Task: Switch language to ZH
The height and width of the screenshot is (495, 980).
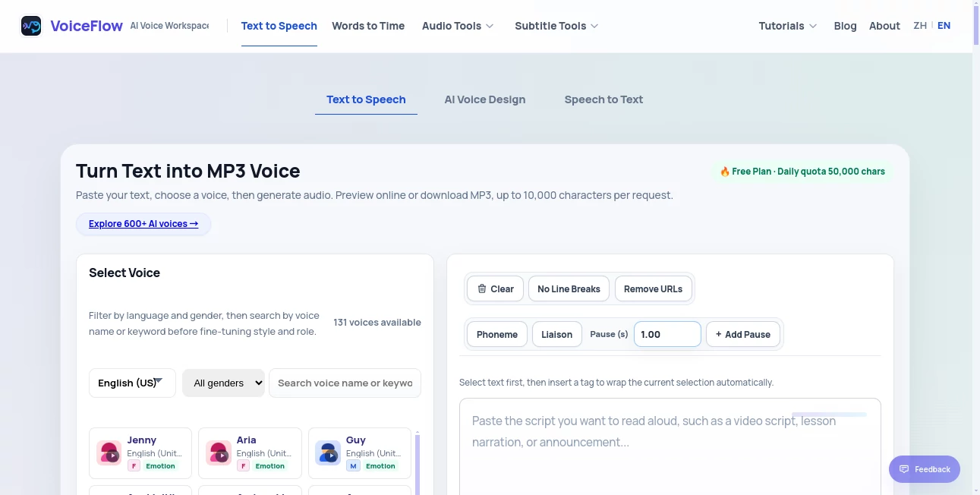Action: 920,26
